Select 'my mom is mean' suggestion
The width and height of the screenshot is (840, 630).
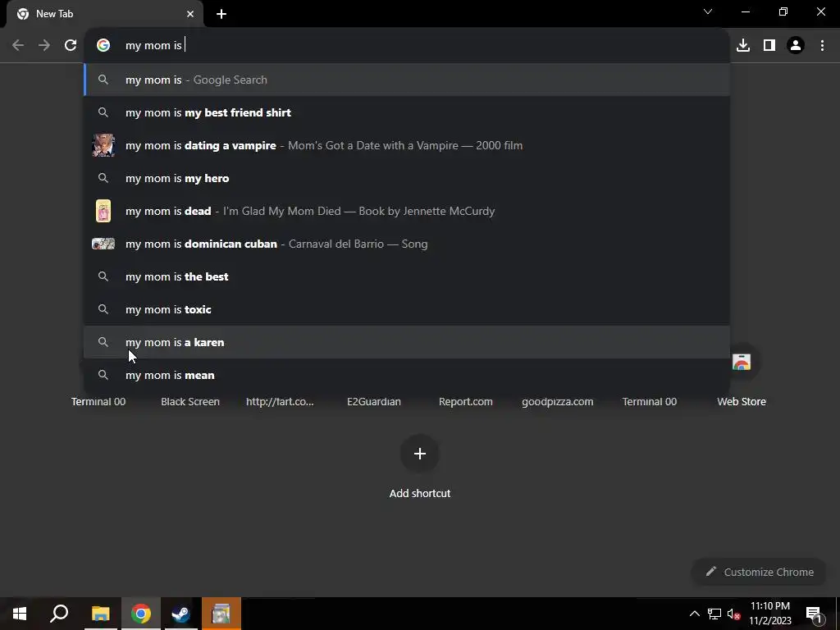(407, 375)
